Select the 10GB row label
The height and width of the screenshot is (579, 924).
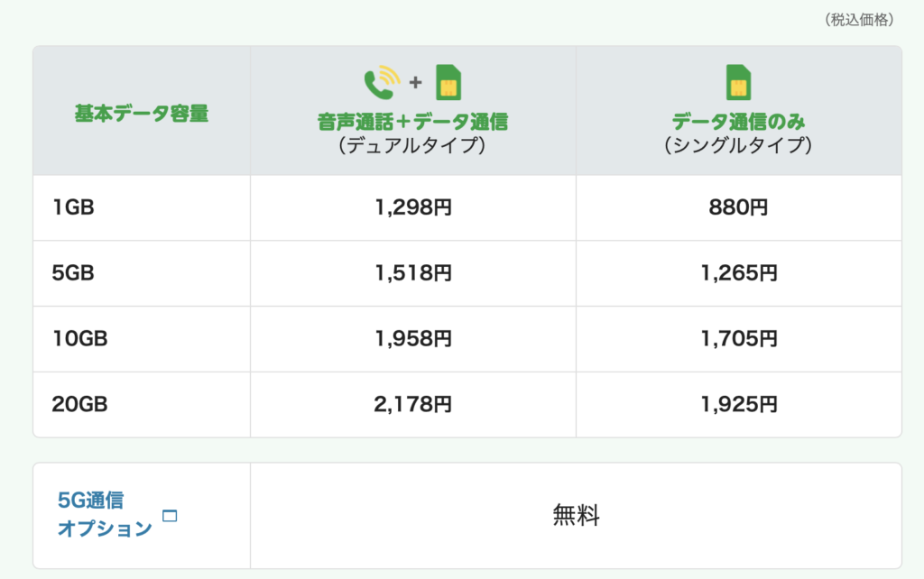point(79,339)
